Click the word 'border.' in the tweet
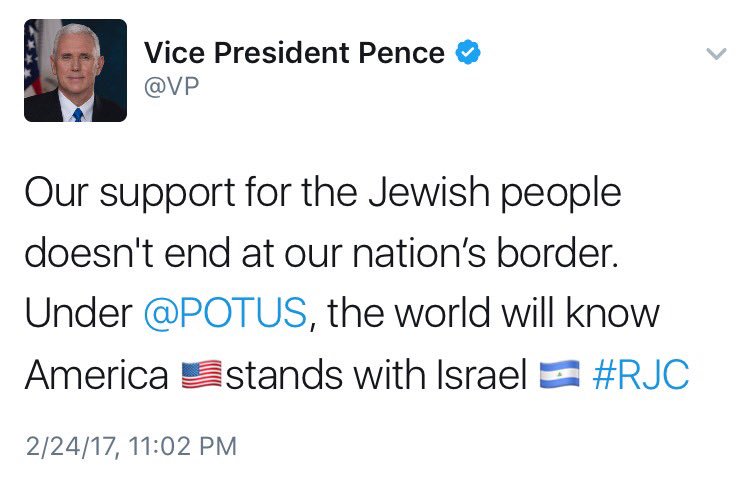 558,252
